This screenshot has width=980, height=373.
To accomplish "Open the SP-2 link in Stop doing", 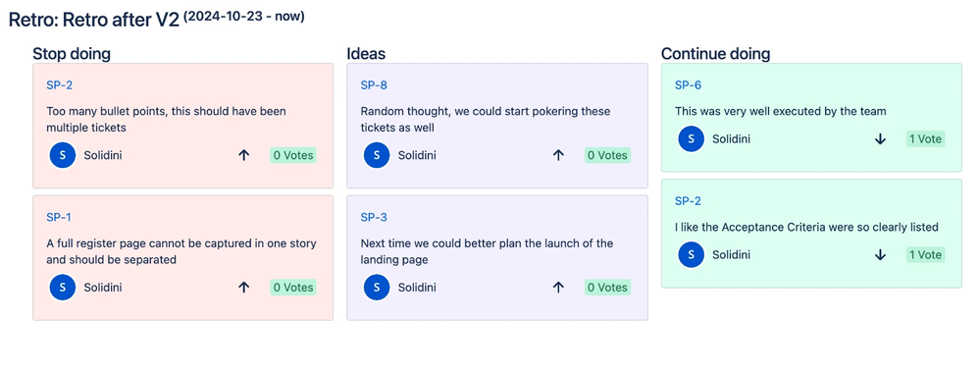I will tap(60, 85).
